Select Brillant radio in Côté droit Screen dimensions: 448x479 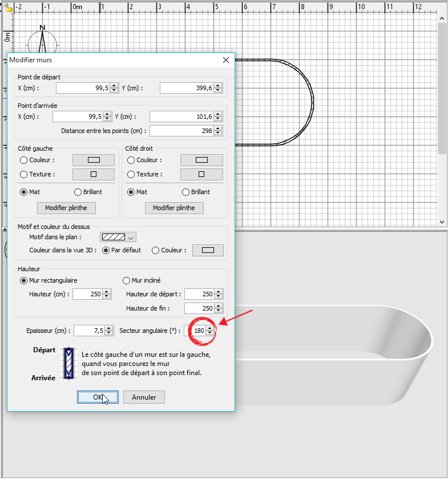tap(185, 192)
